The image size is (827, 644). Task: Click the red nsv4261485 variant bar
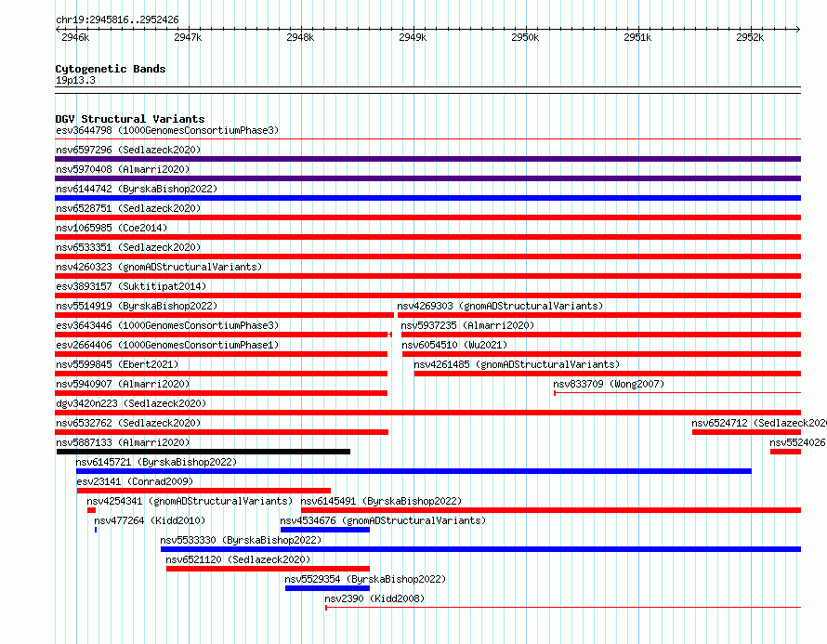coord(608,374)
